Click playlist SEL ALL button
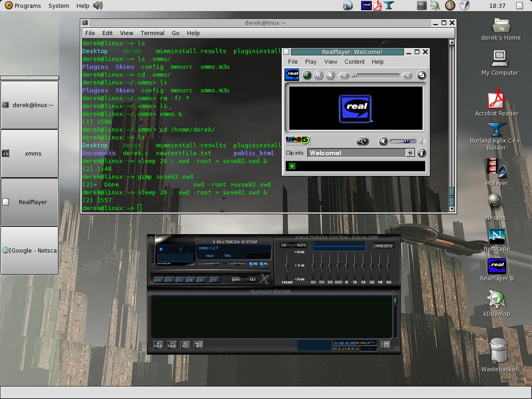The image size is (532, 399). pos(185,345)
